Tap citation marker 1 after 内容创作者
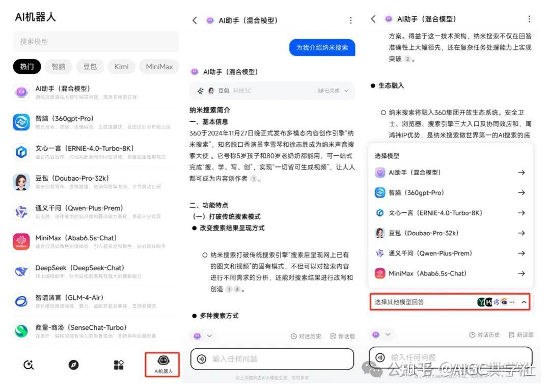550x392 pixels. [254, 179]
